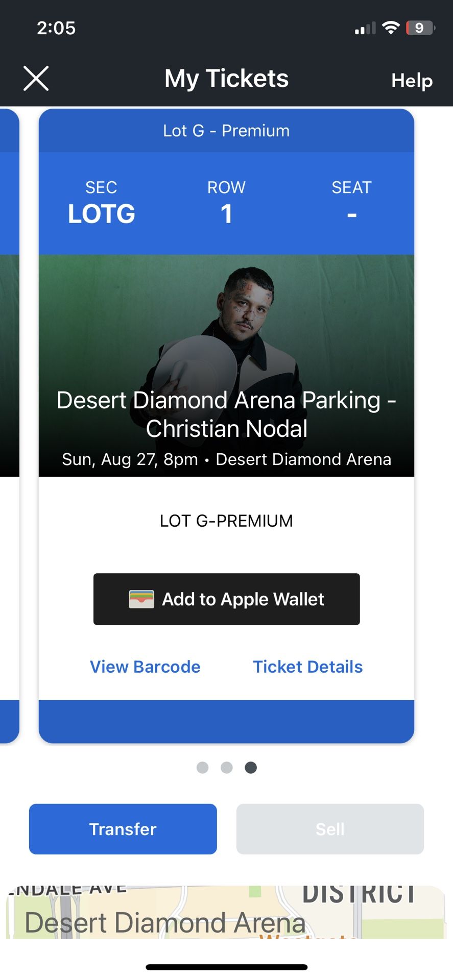The height and width of the screenshot is (980, 453).
Task: Go to the first ticket page dot
Action: (x=203, y=768)
